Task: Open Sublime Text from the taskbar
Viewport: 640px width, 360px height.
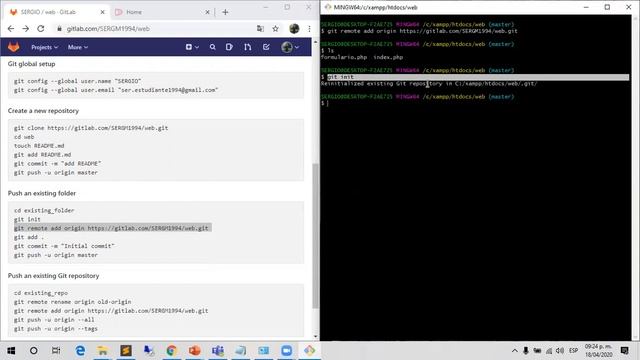Action: [126, 351]
